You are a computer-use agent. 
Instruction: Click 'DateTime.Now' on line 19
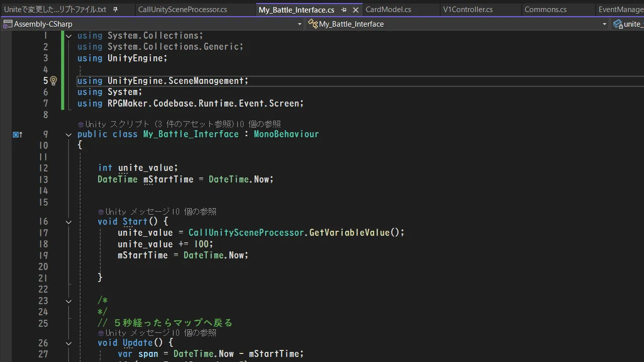[213, 255]
